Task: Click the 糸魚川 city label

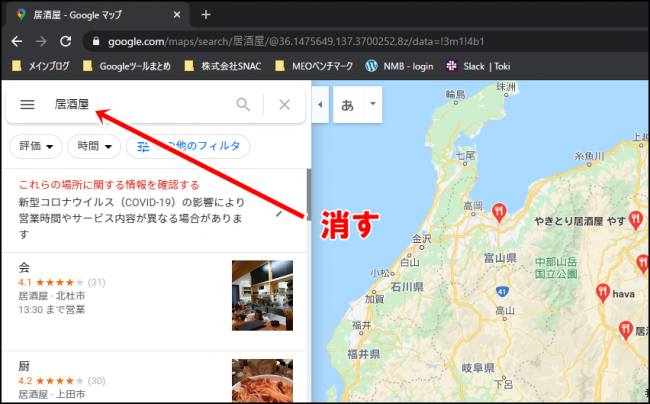Action: coord(589,156)
